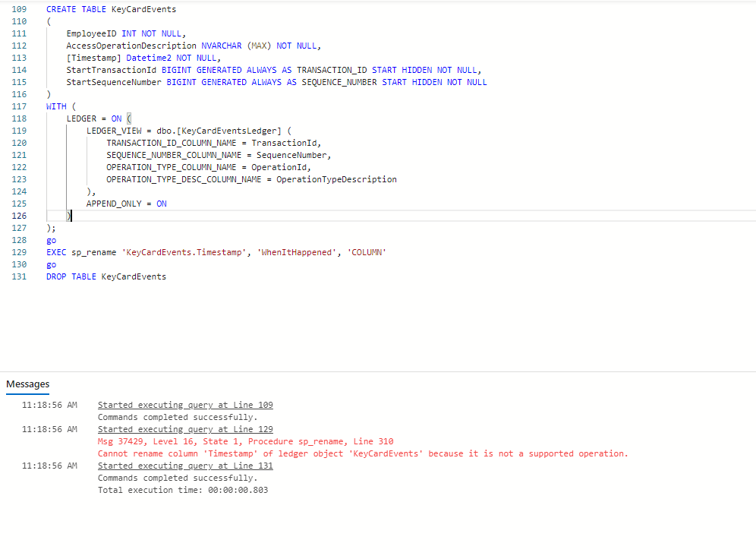Screen dimensions: 756x559
Task: Click line number 126 in the editor gutter
Action: point(19,216)
